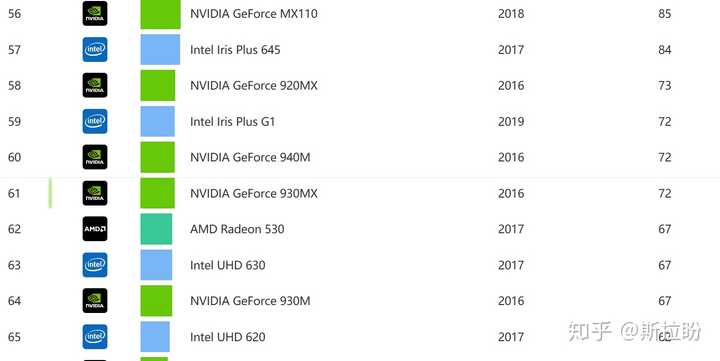Click the NVIDIA logo for GeForce 930M

(x=95, y=301)
